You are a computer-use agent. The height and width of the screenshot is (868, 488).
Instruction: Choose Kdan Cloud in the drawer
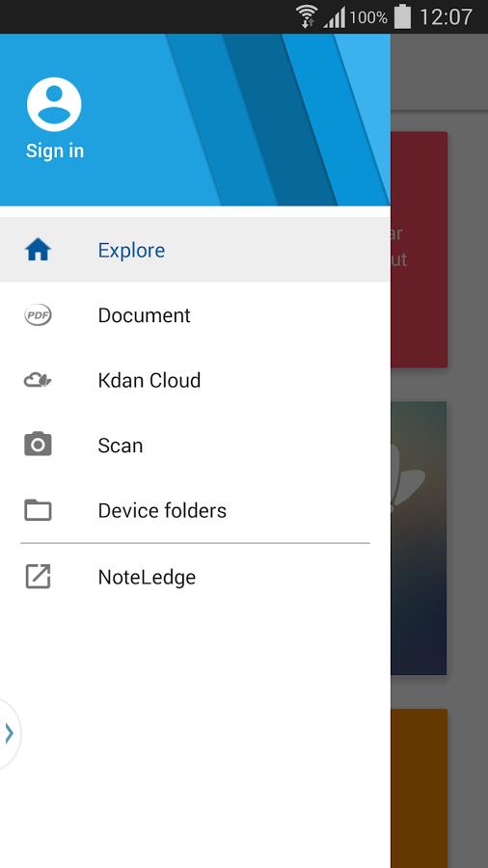coord(195,380)
